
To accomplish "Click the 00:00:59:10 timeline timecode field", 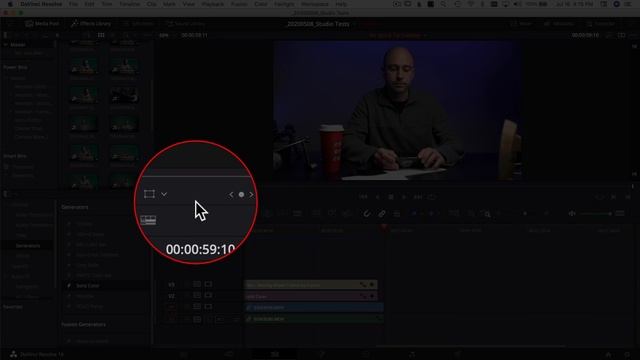I will (200, 249).
